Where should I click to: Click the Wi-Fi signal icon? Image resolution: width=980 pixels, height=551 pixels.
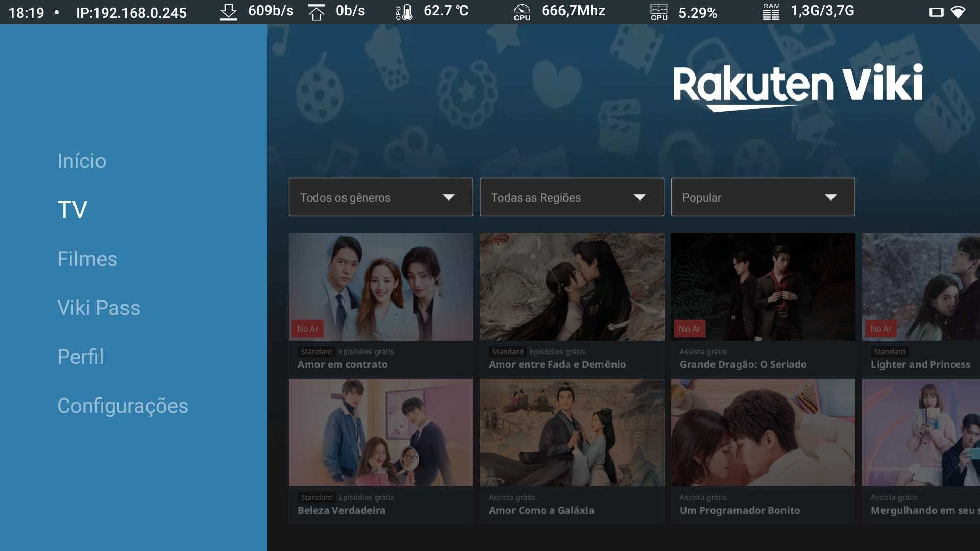coord(958,12)
